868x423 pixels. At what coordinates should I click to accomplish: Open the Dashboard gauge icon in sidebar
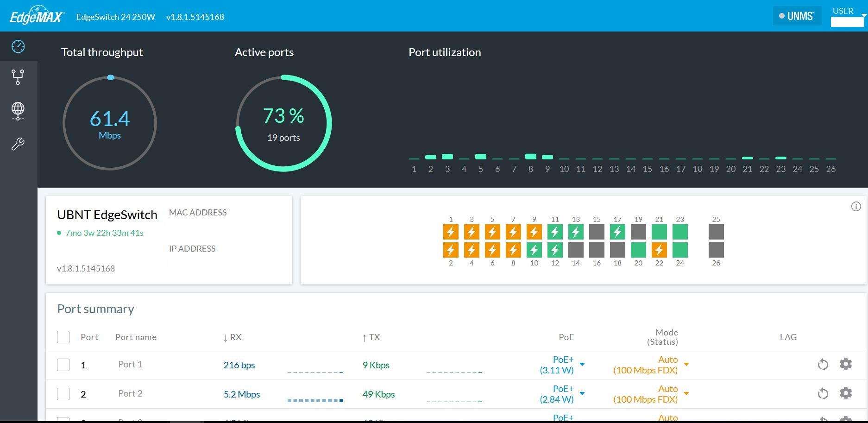point(18,46)
